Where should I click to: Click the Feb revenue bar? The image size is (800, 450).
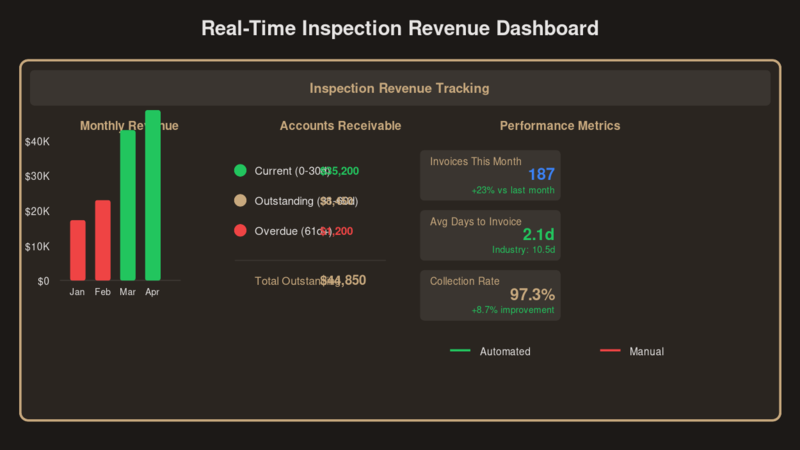pyautogui.click(x=103, y=240)
